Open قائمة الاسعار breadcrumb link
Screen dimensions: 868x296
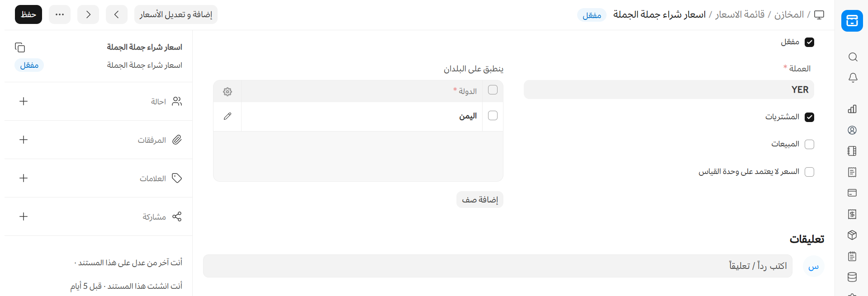tap(740, 14)
